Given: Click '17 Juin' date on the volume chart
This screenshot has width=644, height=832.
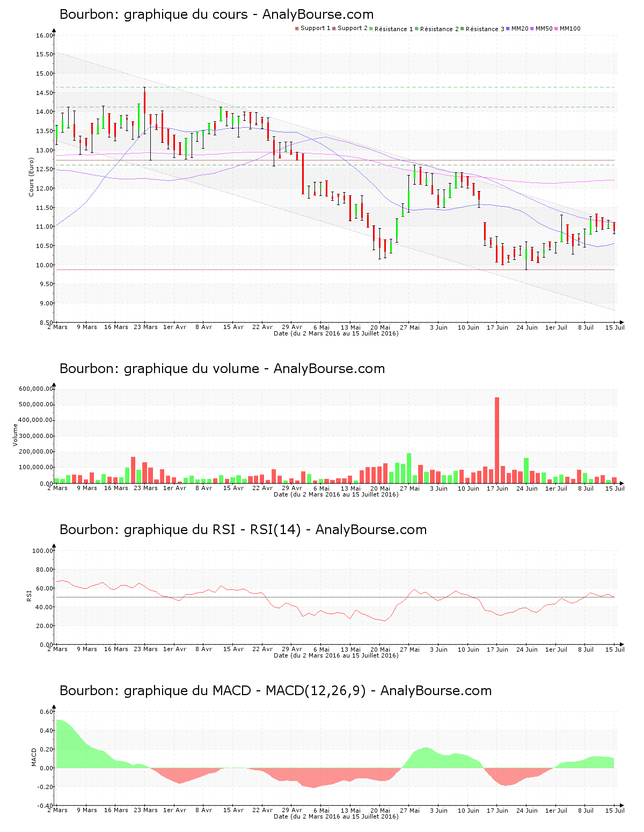Looking at the screenshot, I should click(497, 488).
